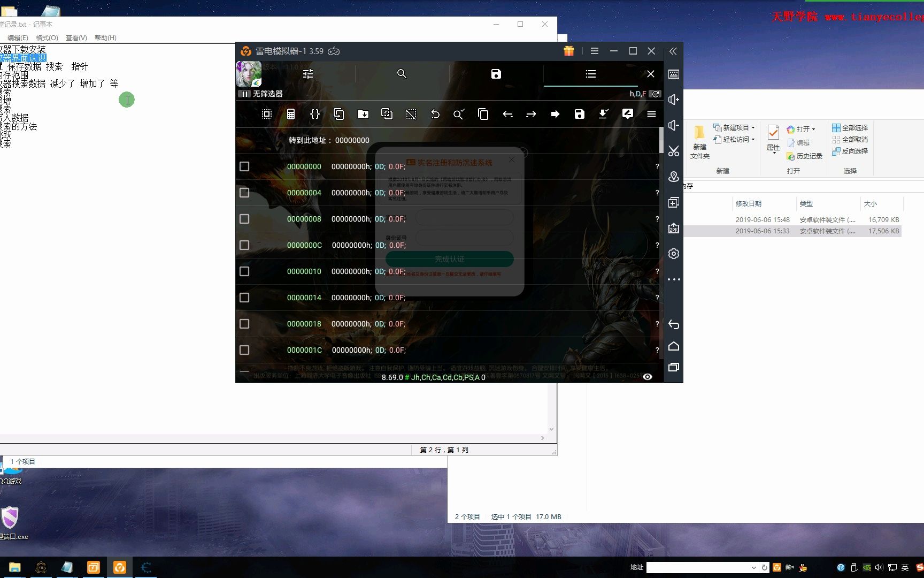Open the saved list floppy tab

pyautogui.click(x=496, y=74)
